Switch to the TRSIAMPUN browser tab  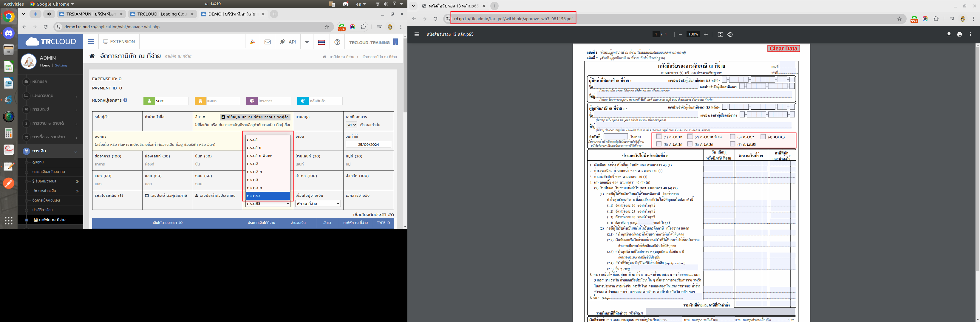pos(91,14)
